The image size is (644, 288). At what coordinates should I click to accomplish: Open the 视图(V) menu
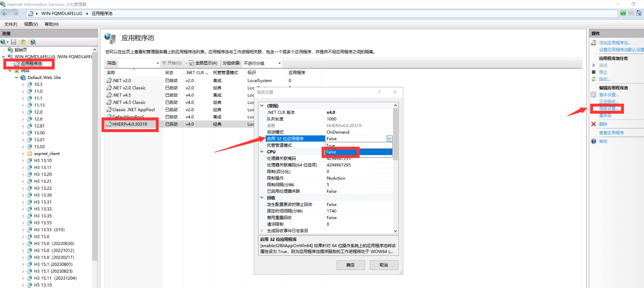click(x=31, y=24)
